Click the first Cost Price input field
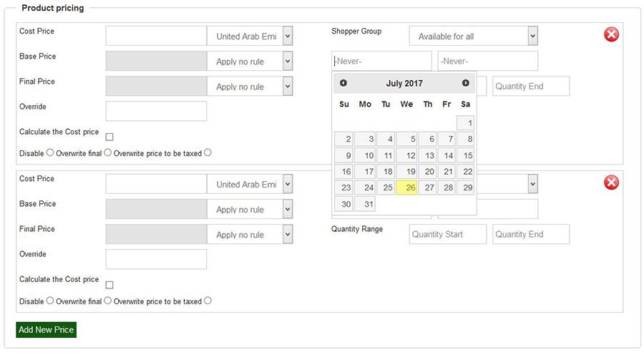 click(156, 36)
